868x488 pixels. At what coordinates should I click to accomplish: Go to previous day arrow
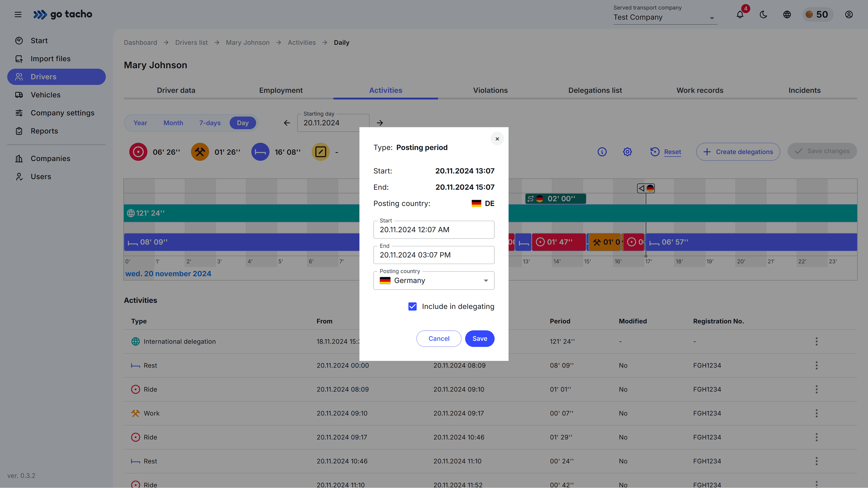click(x=287, y=123)
